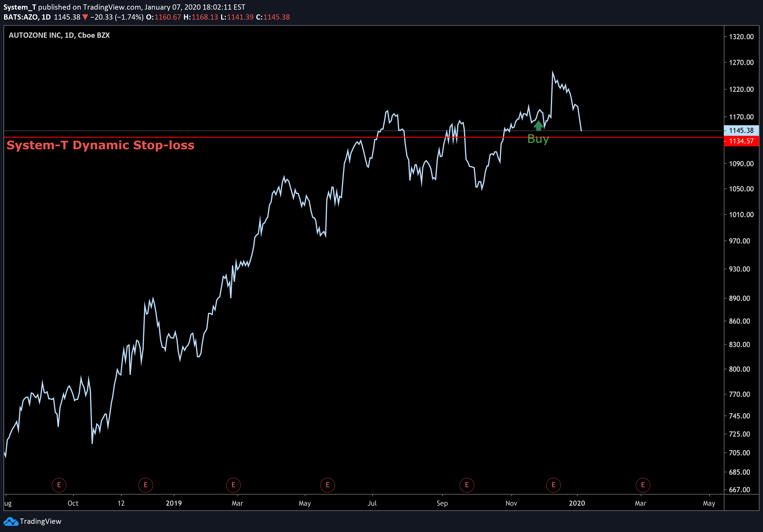Click the earnings marker after Sep
This screenshot has width=763, height=532.
467,485
